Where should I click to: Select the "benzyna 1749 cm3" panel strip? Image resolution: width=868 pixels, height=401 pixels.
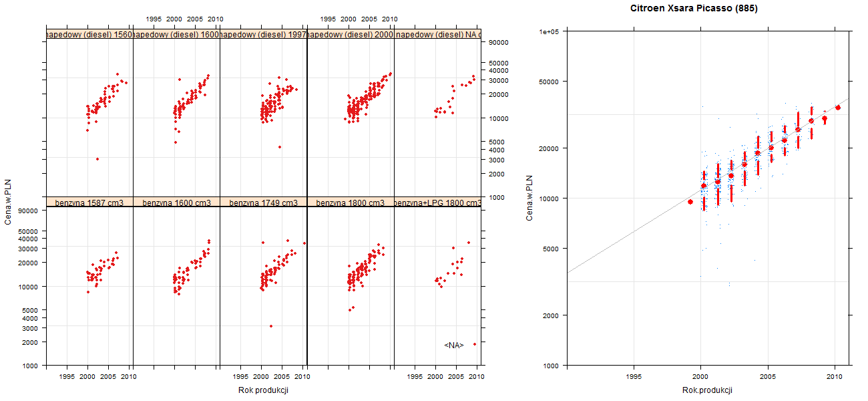pyautogui.click(x=264, y=202)
